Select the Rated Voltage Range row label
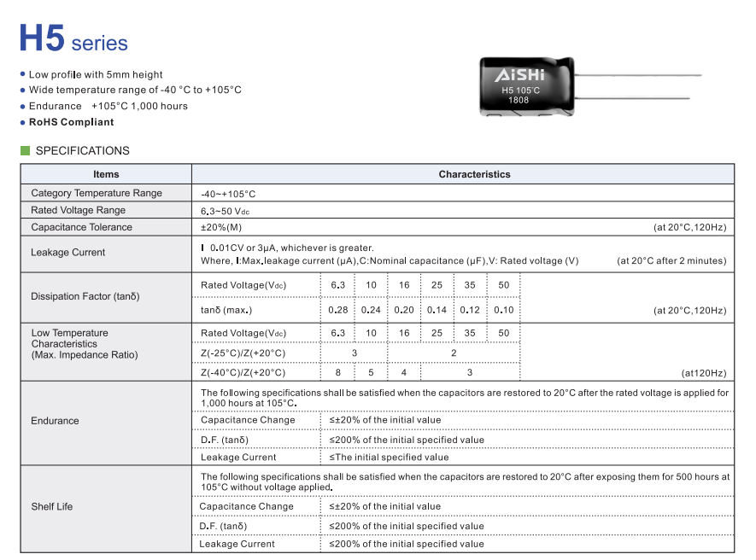The width and height of the screenshot is (756, 560). pos(79,210)
